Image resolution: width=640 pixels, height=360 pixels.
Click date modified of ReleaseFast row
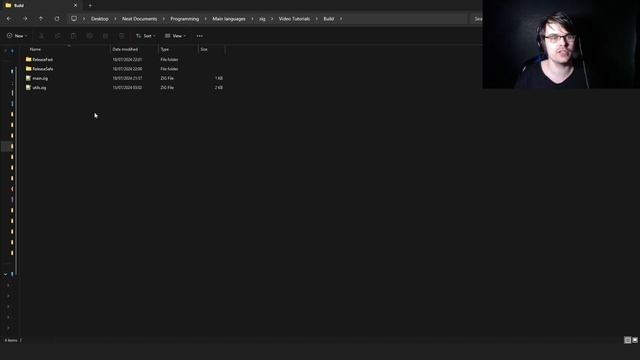(x=127, y=60)
